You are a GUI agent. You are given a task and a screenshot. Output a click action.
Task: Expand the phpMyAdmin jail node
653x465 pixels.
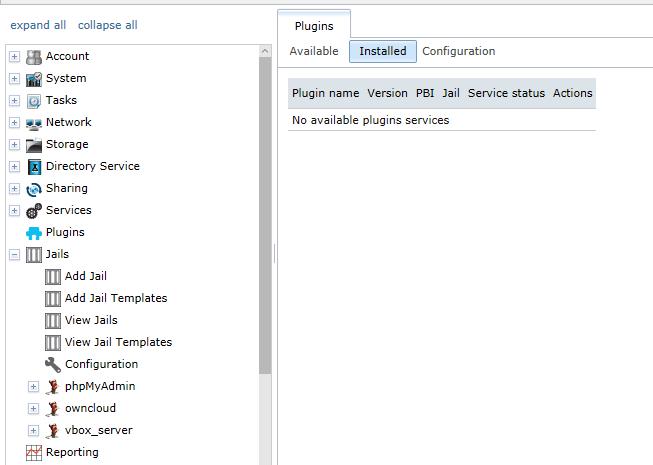pos(33,387)
